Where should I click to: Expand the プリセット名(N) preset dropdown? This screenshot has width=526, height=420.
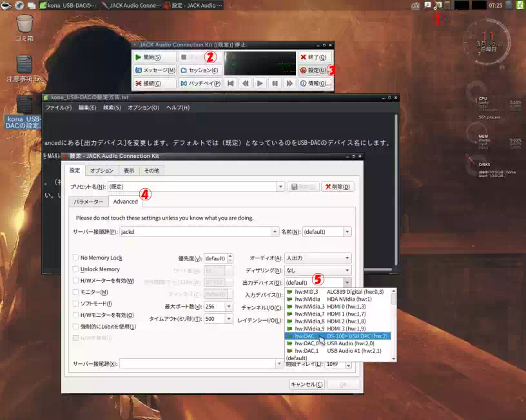[x=280, y=187]
